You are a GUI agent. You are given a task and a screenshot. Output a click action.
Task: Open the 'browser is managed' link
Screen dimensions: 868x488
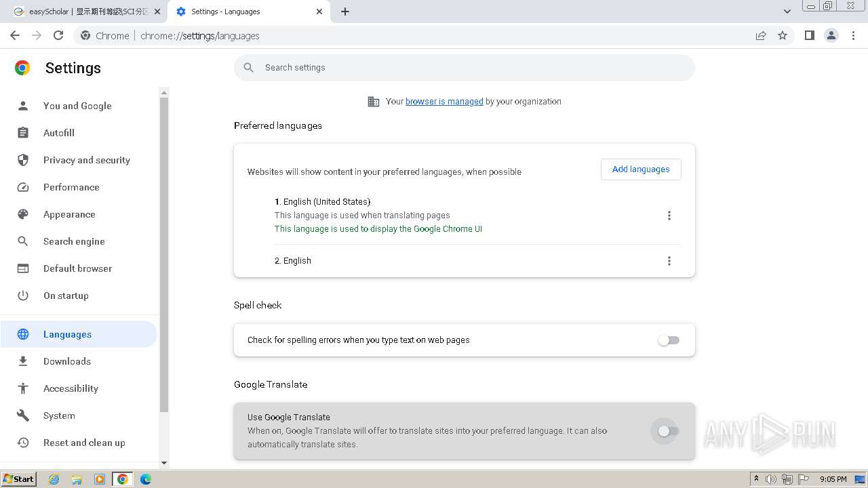coord(444,101)
